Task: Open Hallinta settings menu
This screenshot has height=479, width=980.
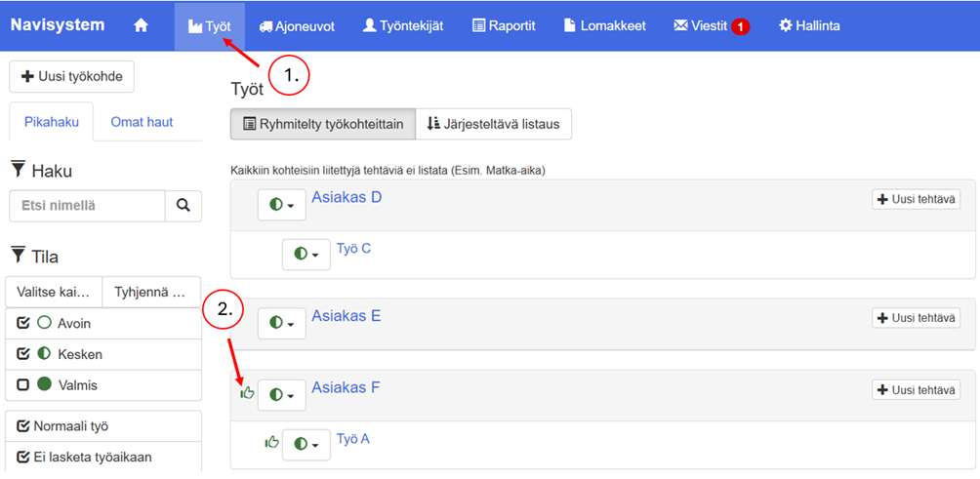Action: pyautogui.click(x=809, y=26)
